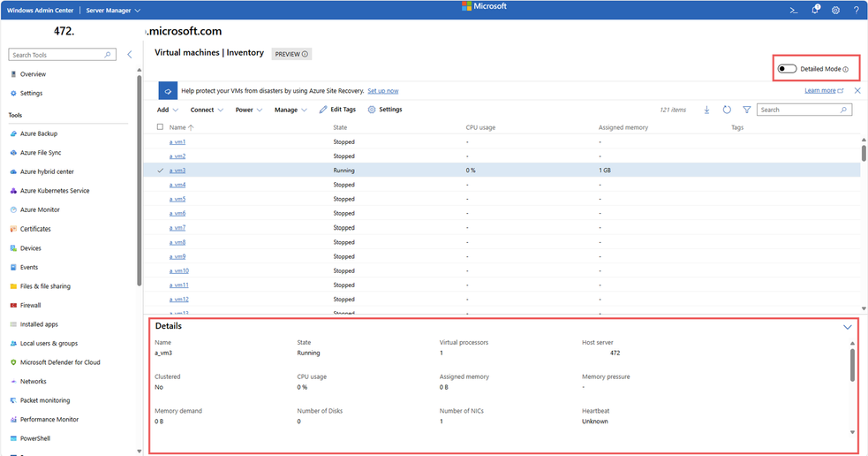
Task: Check the select-all checkbox in Name header
Action: coord(160,127)
